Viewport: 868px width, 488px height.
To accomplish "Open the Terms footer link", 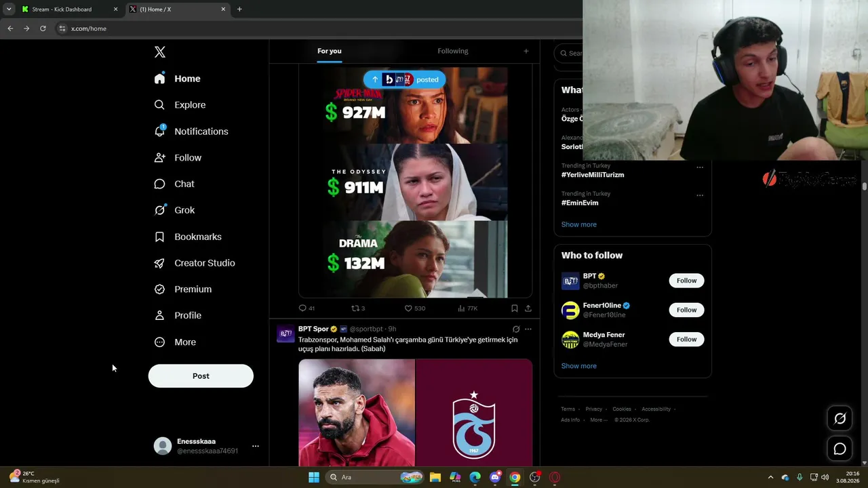I will pos(568,409).
